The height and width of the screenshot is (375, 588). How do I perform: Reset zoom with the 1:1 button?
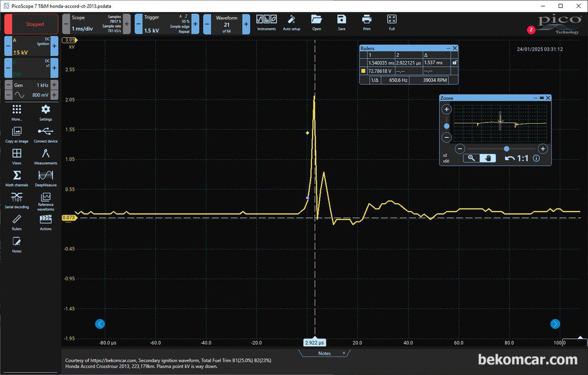point(517,158)
